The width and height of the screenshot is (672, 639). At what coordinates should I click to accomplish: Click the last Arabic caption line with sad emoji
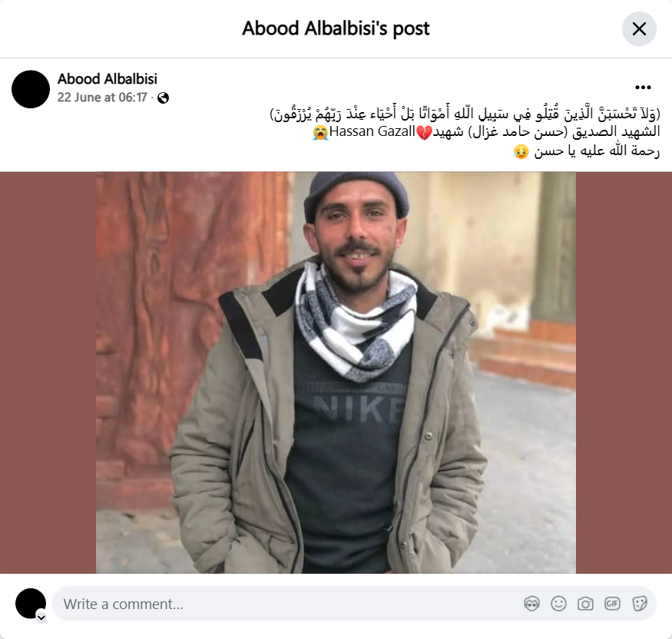click(586, 151)
